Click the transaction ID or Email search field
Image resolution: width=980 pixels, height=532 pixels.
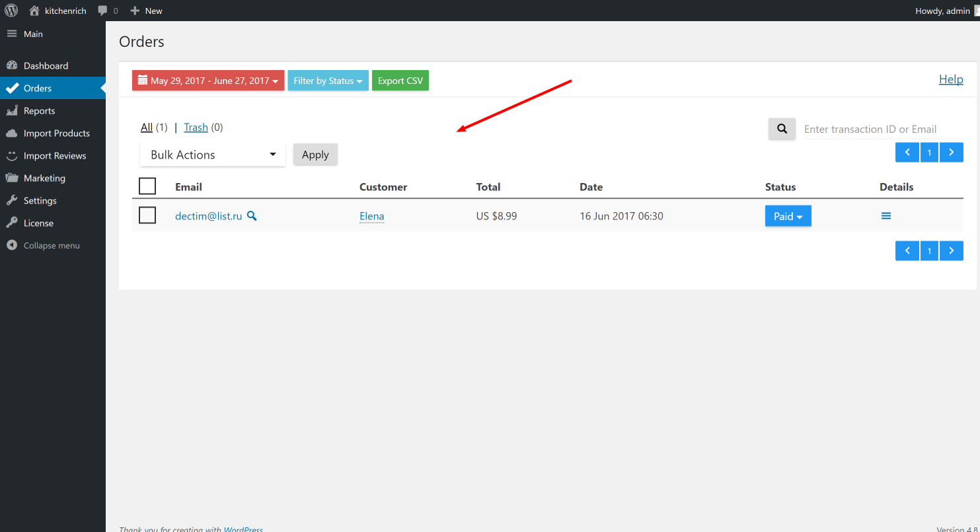pyautogui.click(x=883, y=129)
